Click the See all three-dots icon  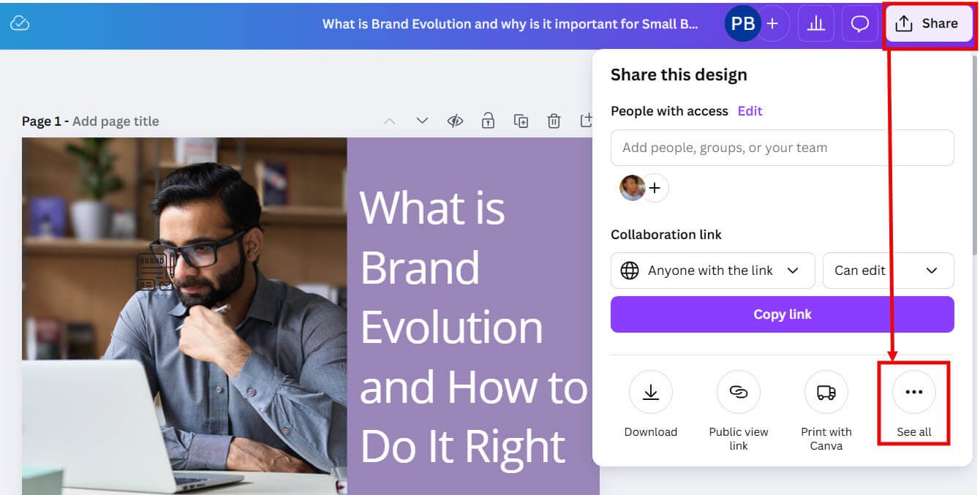[x=913, y=393]
